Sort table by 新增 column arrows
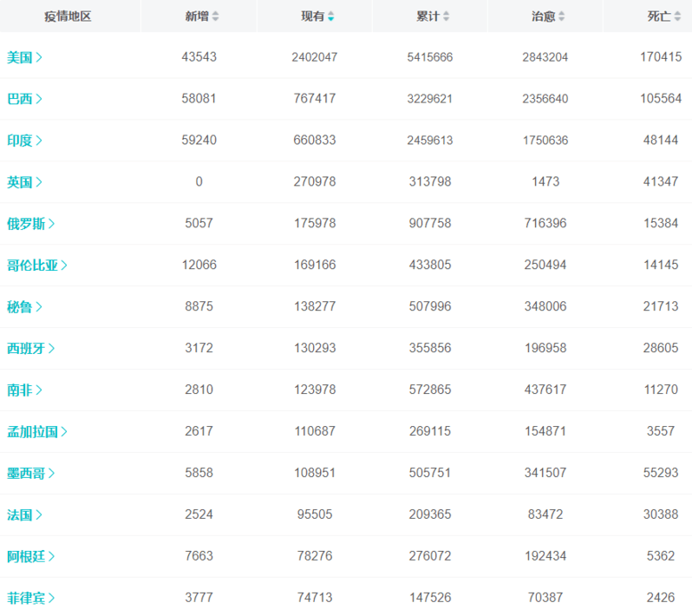 click(215, 16)
